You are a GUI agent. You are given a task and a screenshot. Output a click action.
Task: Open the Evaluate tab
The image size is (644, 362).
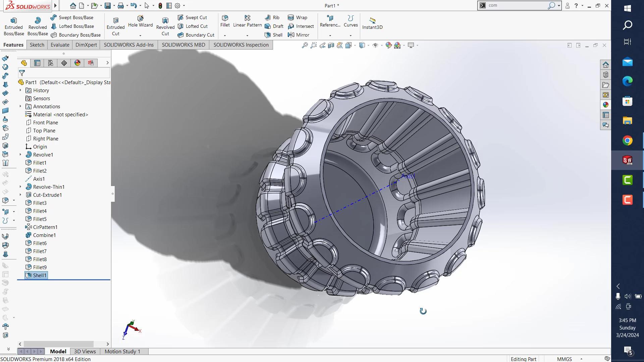60,45
